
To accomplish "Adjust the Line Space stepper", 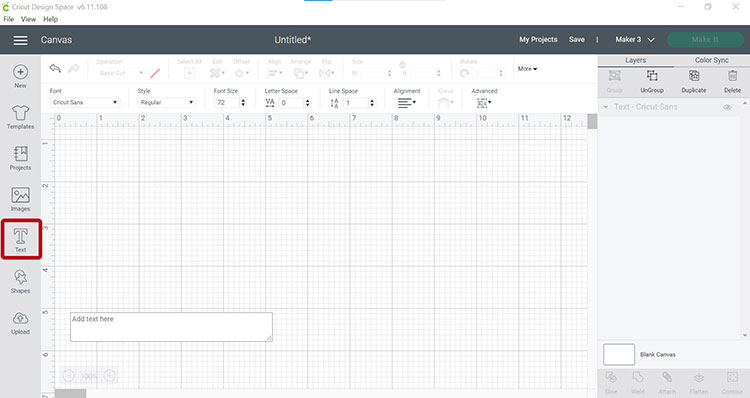I will pos(372,102).
